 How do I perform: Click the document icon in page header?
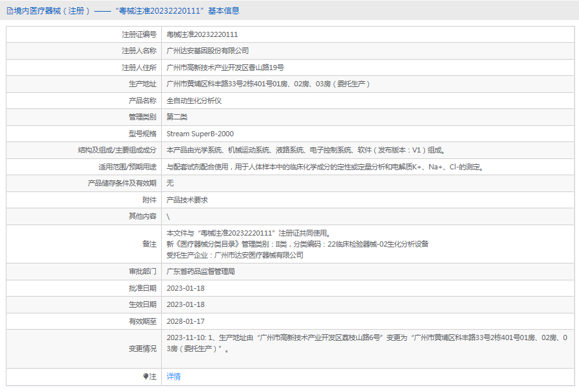[x=10, y=11]
